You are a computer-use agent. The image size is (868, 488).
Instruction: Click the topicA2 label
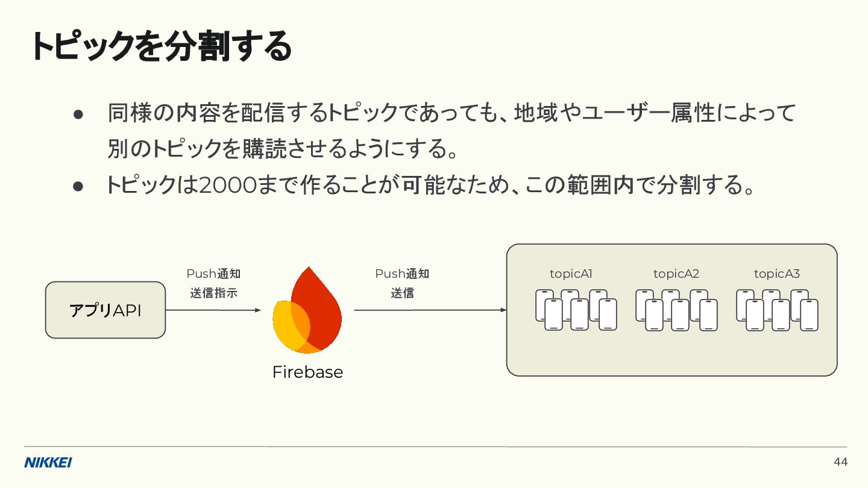[676, 274]
